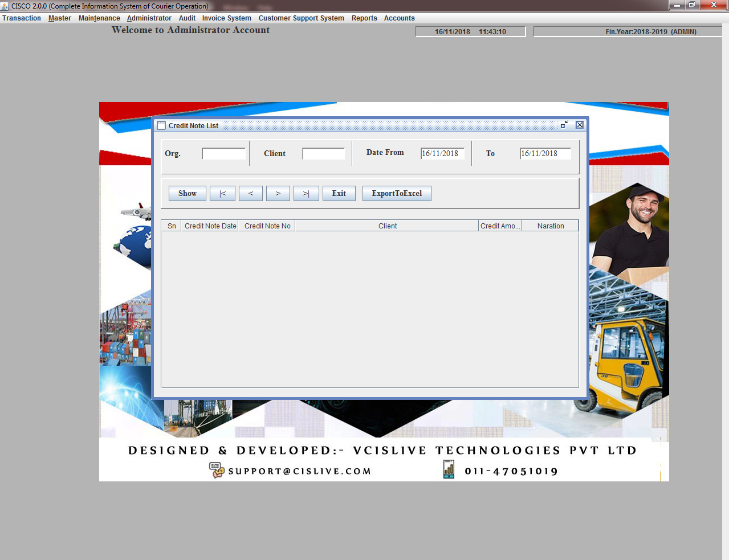Click the mobile phone icon beside the number

pos(449,469)
